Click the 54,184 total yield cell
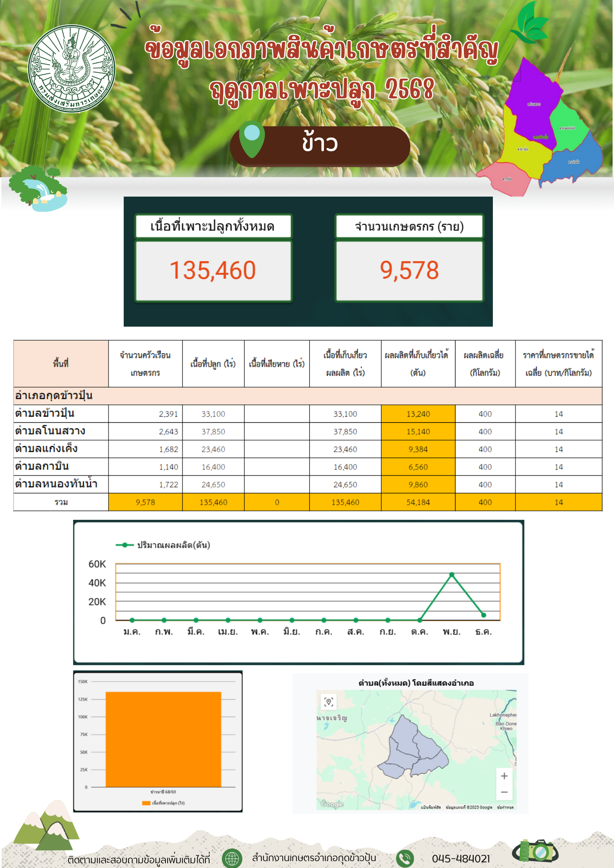614x868 pixels. [x=418, y=502]
